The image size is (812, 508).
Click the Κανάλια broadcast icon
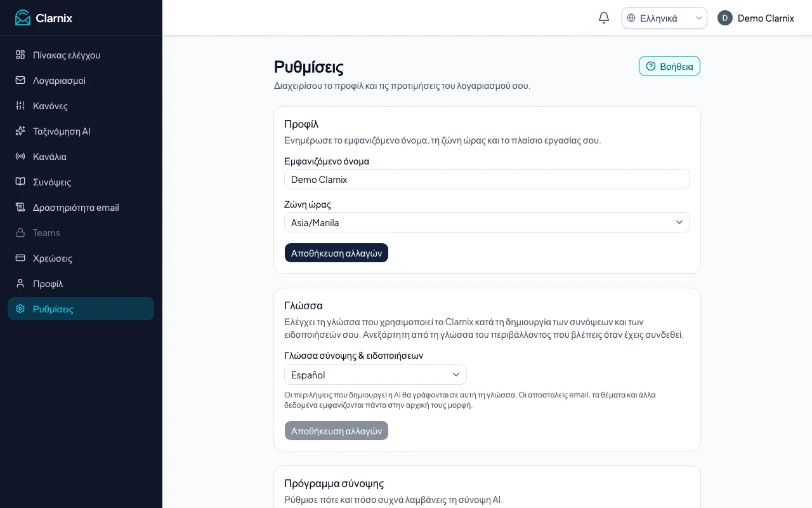tap(20, 156)
